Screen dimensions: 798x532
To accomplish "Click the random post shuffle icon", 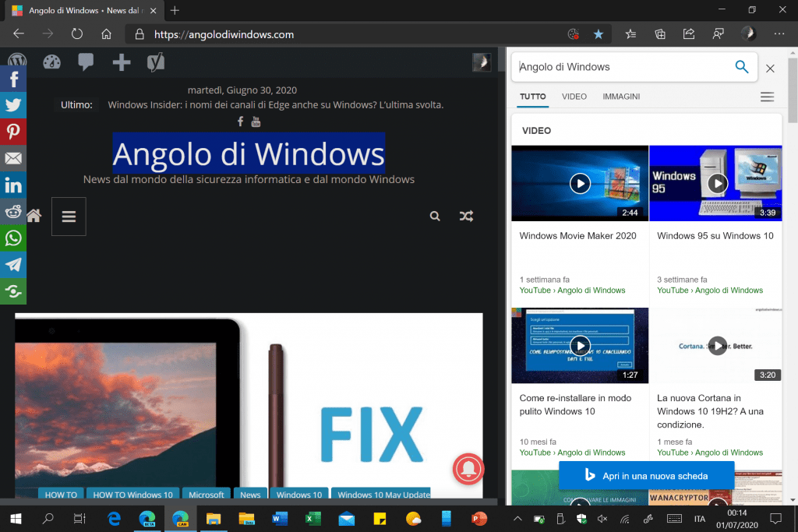I will coord(466,217).
